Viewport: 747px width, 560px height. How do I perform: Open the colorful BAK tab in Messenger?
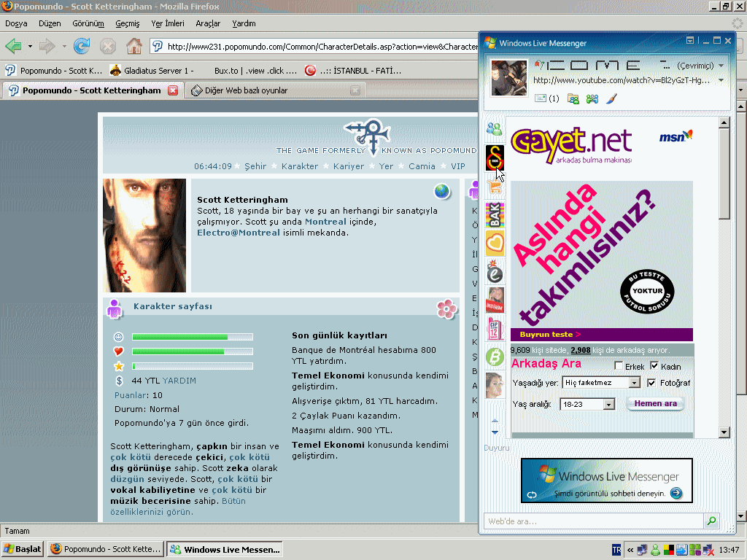[495, 215]
